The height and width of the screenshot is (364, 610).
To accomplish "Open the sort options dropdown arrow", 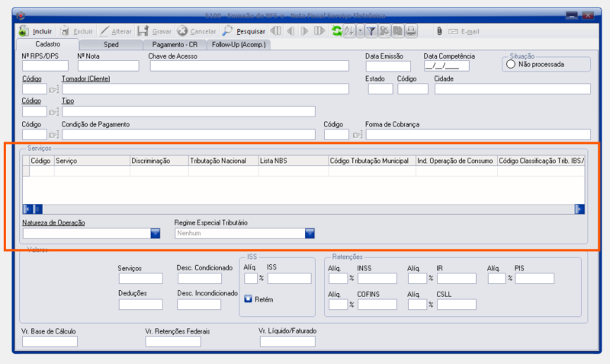I will 359,31.
